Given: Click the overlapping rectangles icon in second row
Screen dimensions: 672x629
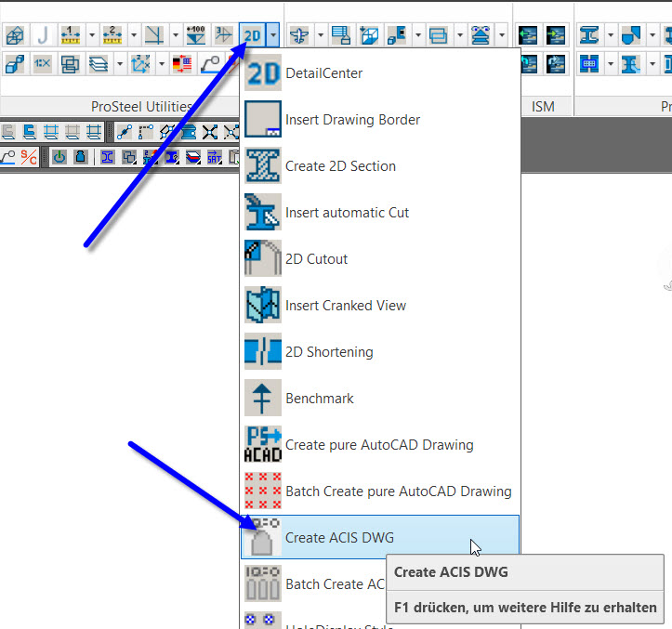Looking at the screenshot, I should (x=71, y=64).
